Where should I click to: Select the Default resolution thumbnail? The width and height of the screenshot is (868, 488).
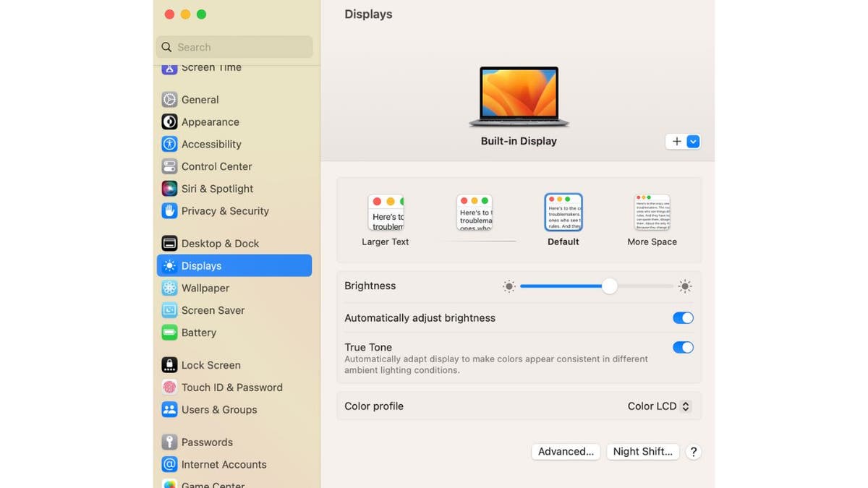(563, 212)
